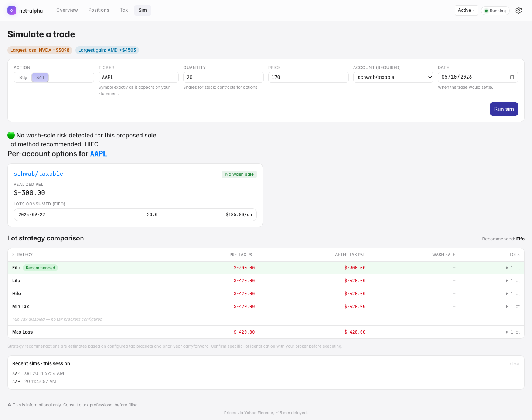
Task: Click the net-alpha brand name
Action: coord(31,11)
